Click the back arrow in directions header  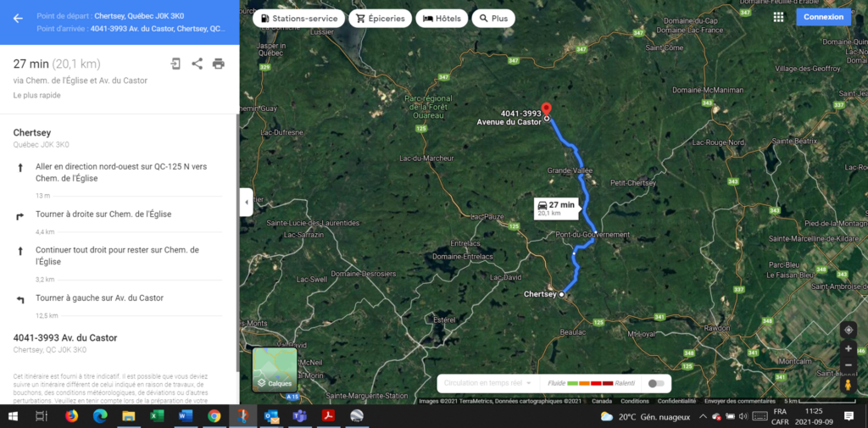[x=18, y=19]
